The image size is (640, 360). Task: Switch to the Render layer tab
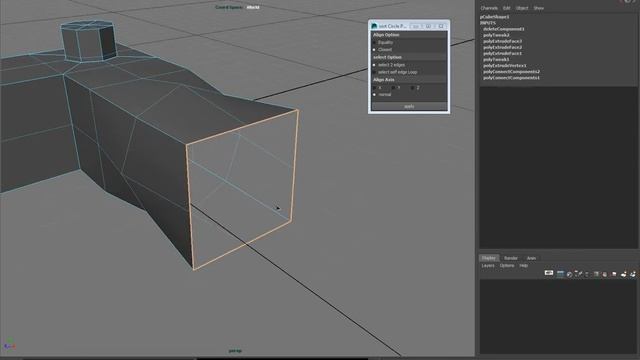tap(511, 258)
